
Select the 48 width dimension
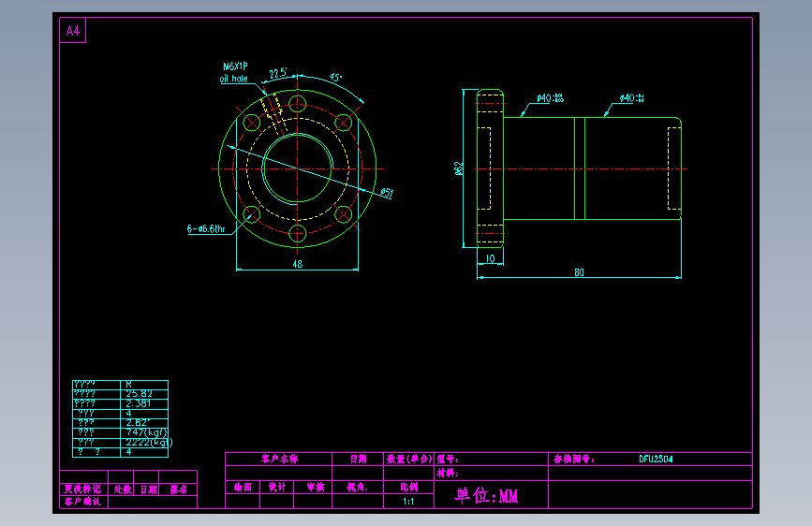pyautogui.click(x=297, y=264)
